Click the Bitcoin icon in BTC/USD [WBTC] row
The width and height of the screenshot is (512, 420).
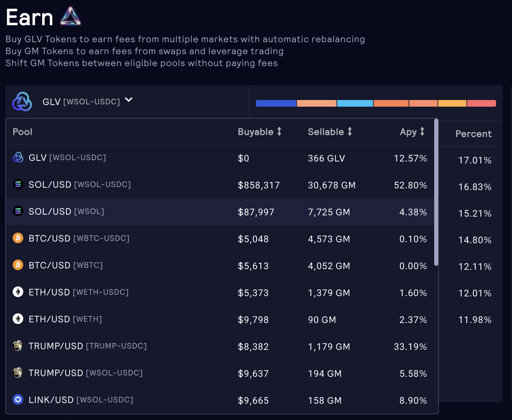coord(18,265)
